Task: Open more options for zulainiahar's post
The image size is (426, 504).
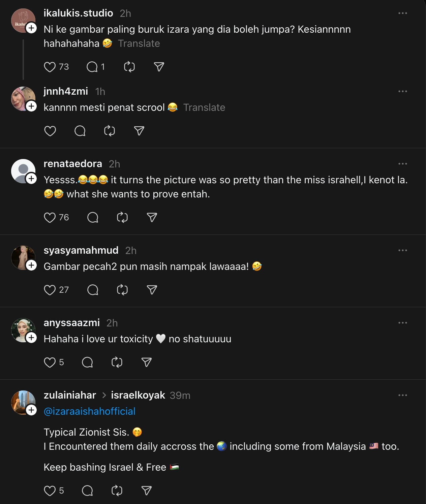Action: [402, 395]
